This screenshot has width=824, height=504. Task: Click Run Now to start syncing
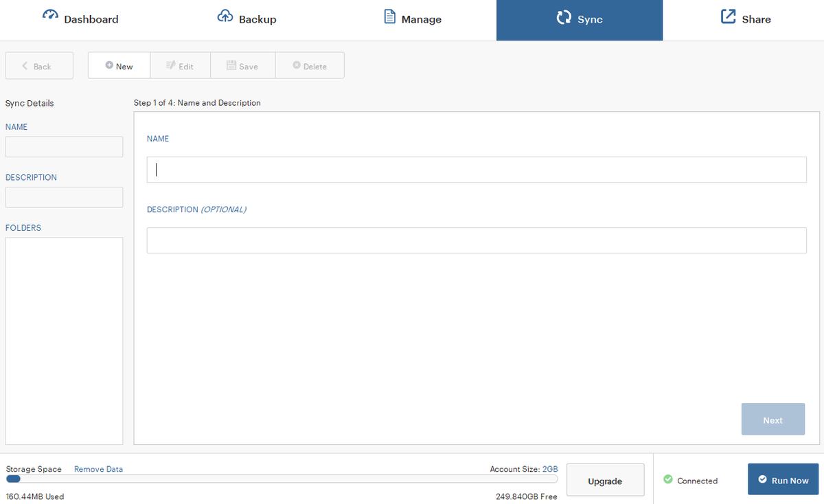pos(783,479)
